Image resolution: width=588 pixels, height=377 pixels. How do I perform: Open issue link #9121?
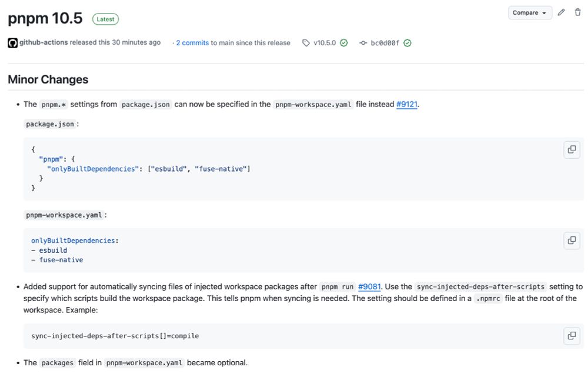(x=407, y=104)
